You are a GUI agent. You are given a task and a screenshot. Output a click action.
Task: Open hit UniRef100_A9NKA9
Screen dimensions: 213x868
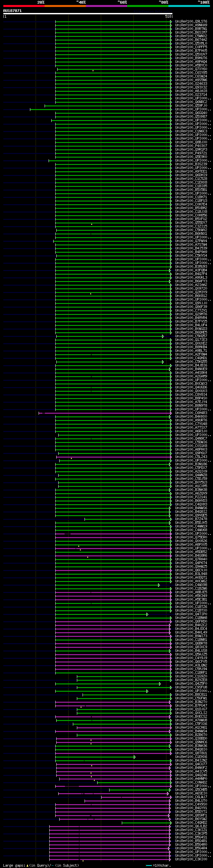click(191, 25)
